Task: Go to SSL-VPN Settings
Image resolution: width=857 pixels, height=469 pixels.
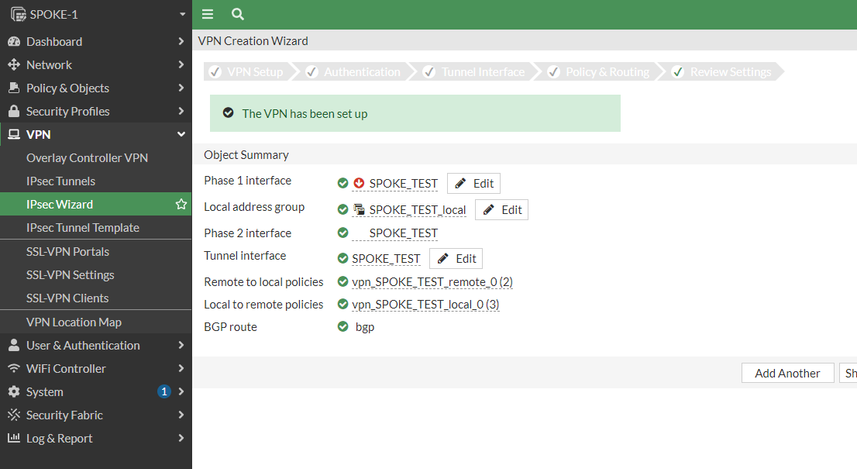Action: pos(70,275)
